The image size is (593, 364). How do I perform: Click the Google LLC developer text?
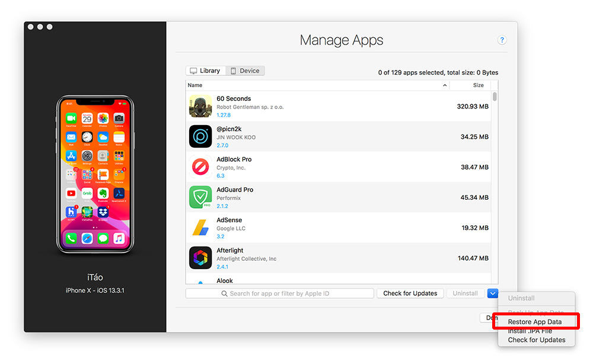(231, 228)
